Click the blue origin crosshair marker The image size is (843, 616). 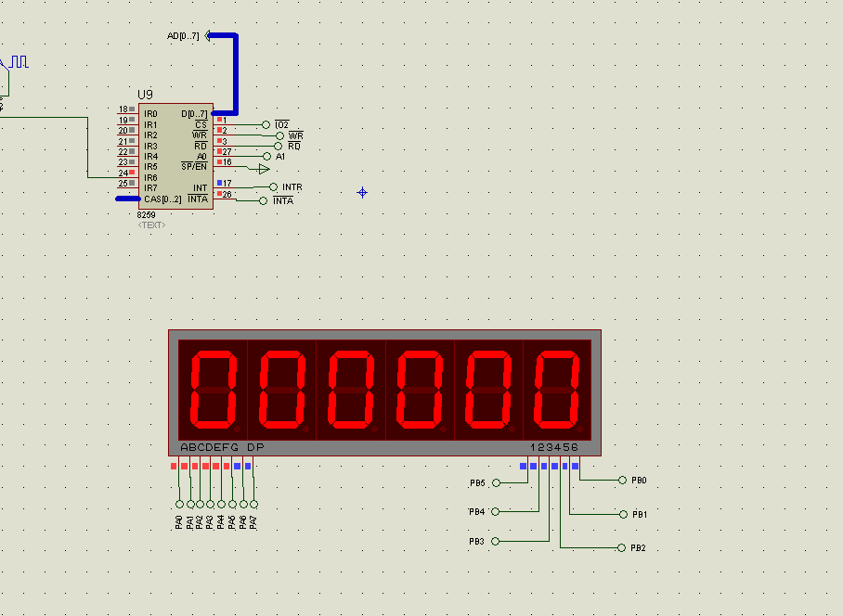362,192
